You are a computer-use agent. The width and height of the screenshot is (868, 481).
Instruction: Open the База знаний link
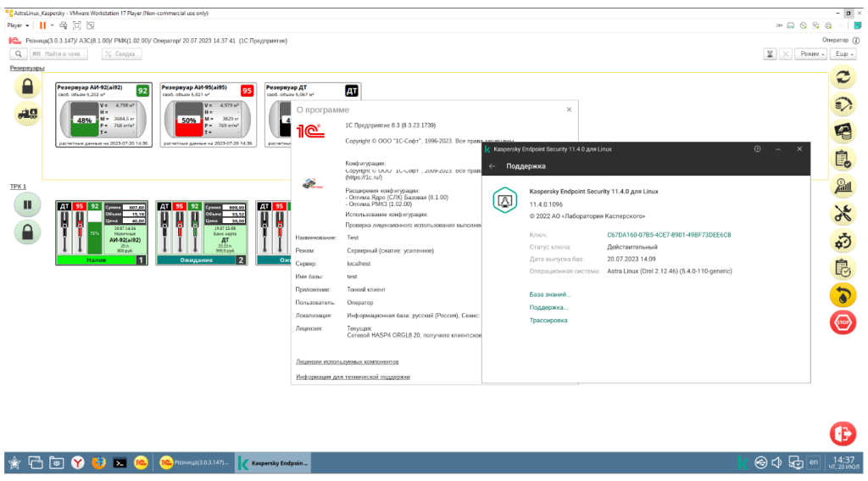[550, 294]
